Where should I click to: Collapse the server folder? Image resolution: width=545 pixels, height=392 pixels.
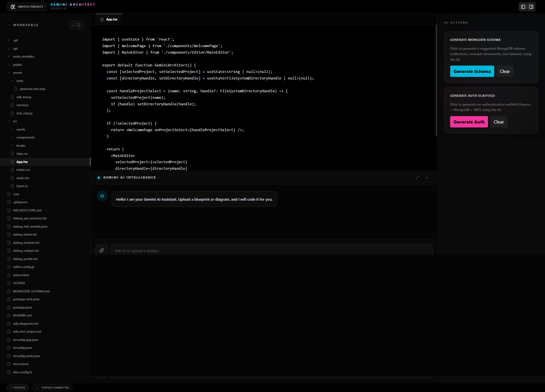click(x=17, y=73)
